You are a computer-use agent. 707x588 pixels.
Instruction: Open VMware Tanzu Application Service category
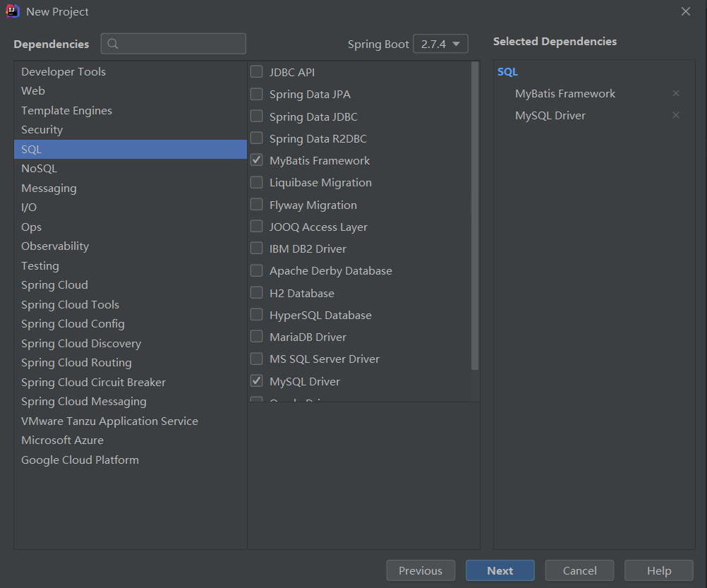tap(131, 421)
